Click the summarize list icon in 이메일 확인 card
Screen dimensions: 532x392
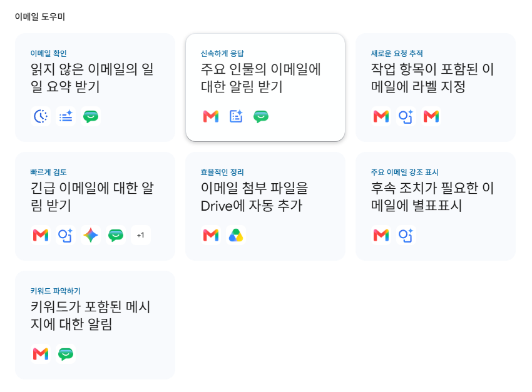coord(66,116)
